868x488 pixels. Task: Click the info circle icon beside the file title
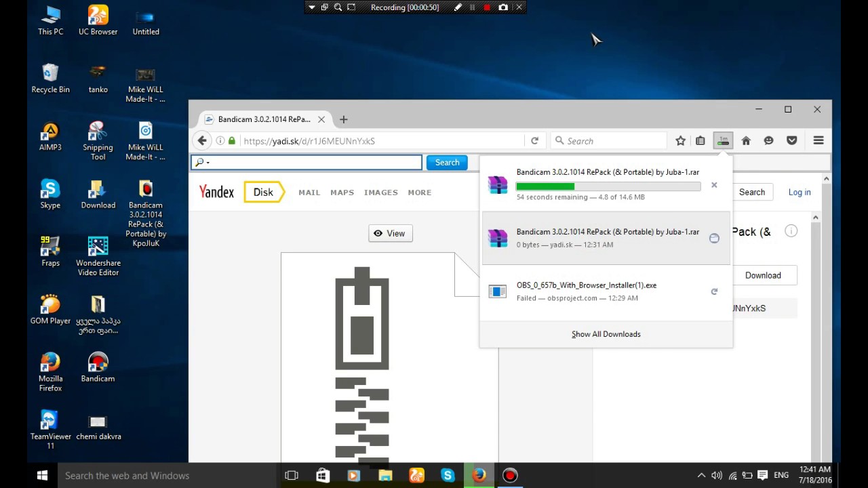click(791, 231)
